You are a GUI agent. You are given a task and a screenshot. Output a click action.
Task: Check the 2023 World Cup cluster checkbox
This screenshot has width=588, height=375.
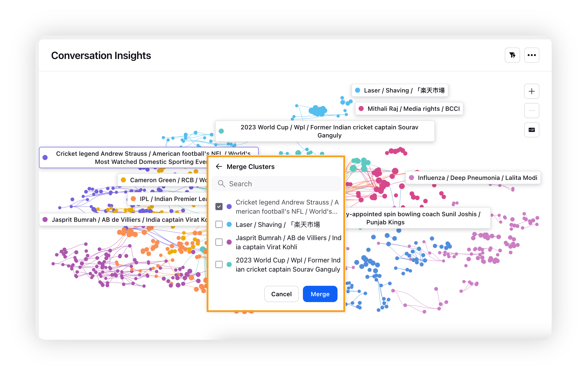219,264
